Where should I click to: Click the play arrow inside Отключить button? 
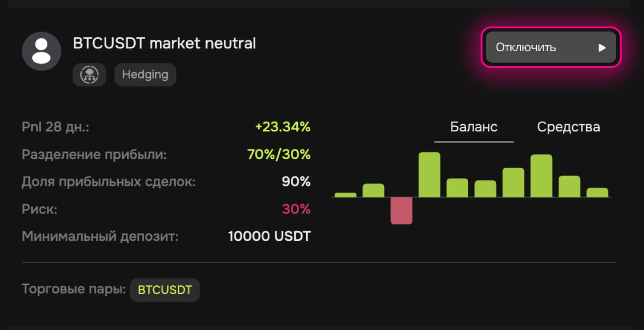pyautogui.click(x=602, y=48)
